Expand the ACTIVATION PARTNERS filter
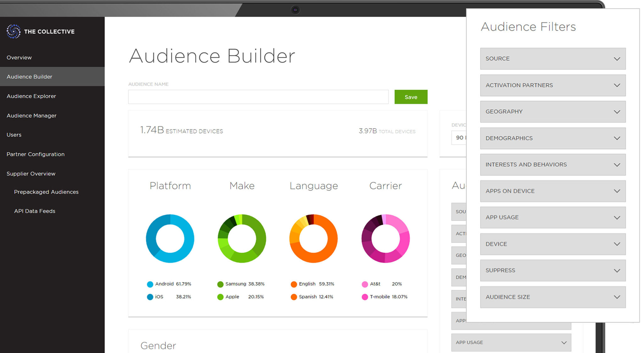Viewport: 644px width, 353px height. 552,85
